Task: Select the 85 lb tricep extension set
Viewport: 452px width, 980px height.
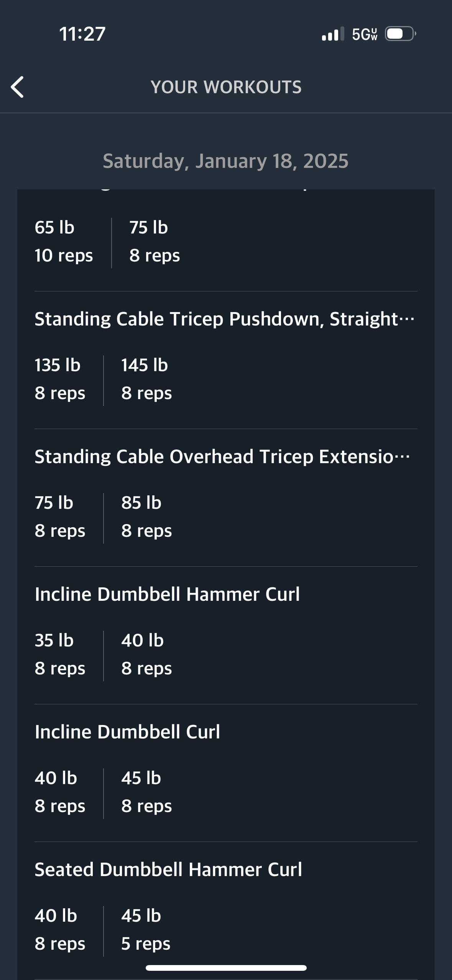Action: (x=146, y=517)
